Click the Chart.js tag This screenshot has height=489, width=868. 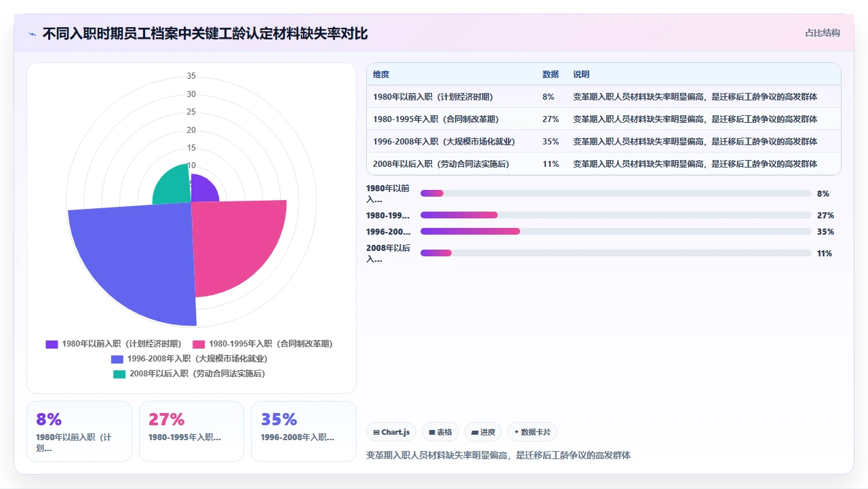click(x=391, y=432)
